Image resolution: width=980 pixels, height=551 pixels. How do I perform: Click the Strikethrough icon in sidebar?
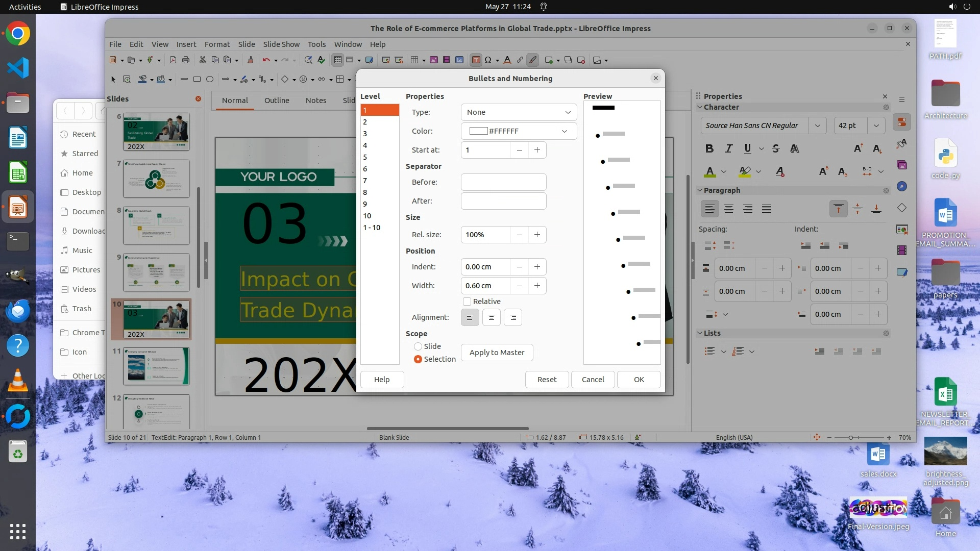click(x=776, y=148)
